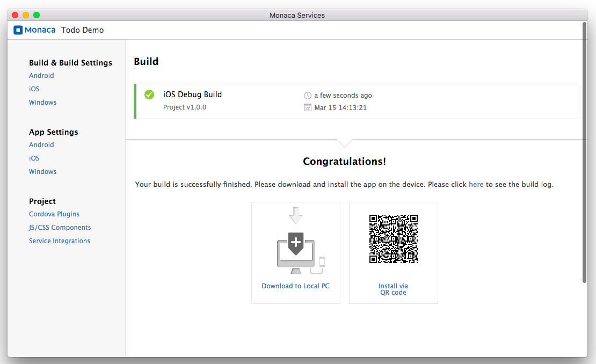Click the QR code image
The width and height of the screenshot is (596, 364).
coord(393,239)
